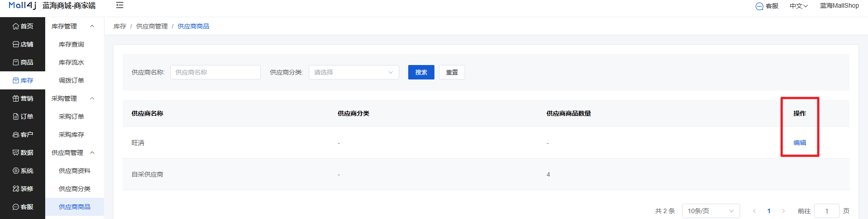This screenshot has height=219, width=868.
Task: Go to 首页 in the main nav
Action: pyautogui.click(x=23, y=26)
